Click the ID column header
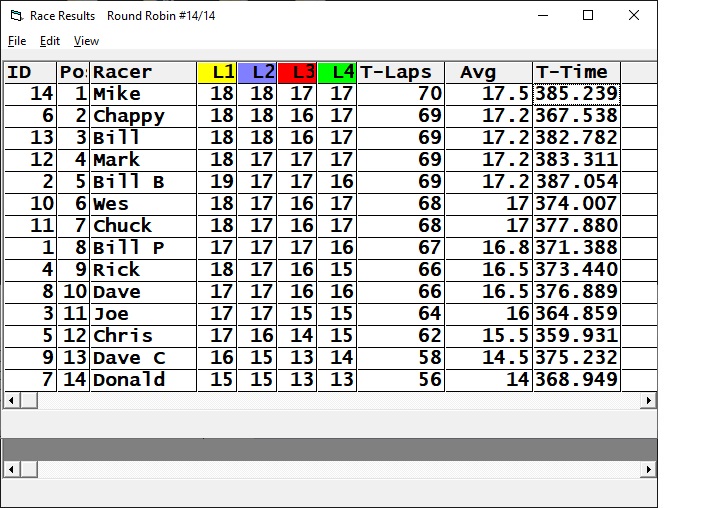 tap(30, 72)
